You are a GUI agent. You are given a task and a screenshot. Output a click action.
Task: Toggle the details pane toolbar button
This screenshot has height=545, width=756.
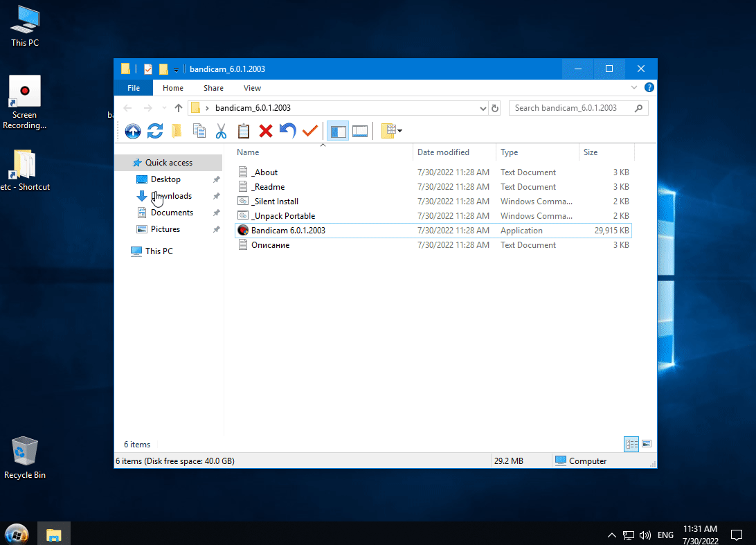[360, 131]
